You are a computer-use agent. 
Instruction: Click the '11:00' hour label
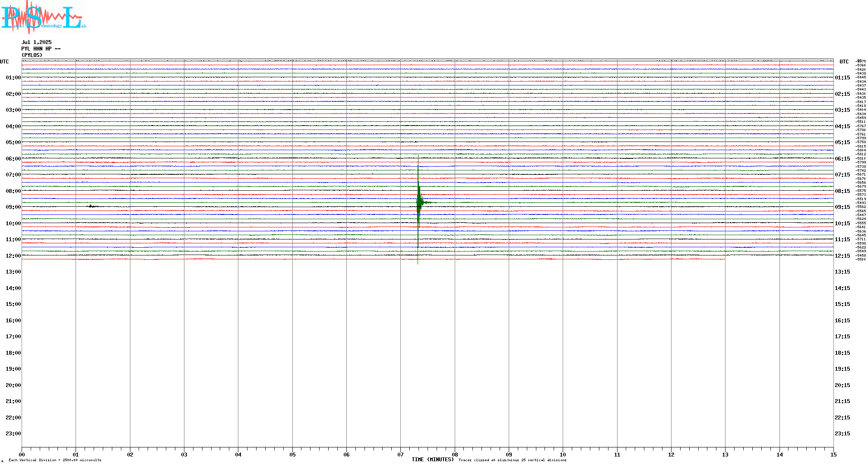[x=13, y=239]
